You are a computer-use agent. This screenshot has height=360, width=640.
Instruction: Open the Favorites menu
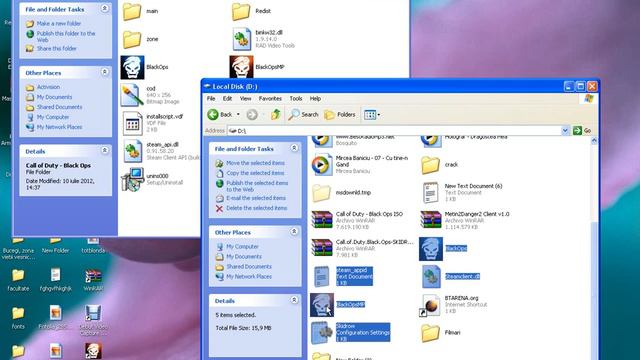click(270, 99)
